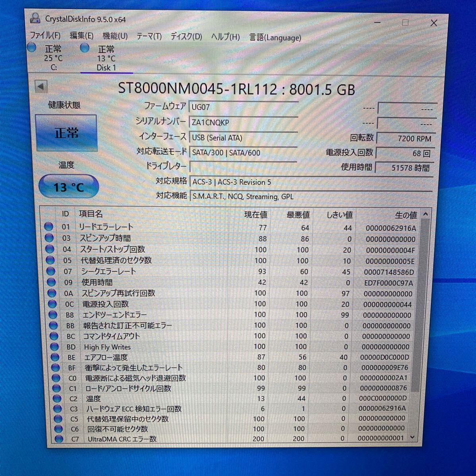Click the serial number field ZA1CNQKP
The width and height of the screenshot is (476, 476).
[x=243, y=123]
